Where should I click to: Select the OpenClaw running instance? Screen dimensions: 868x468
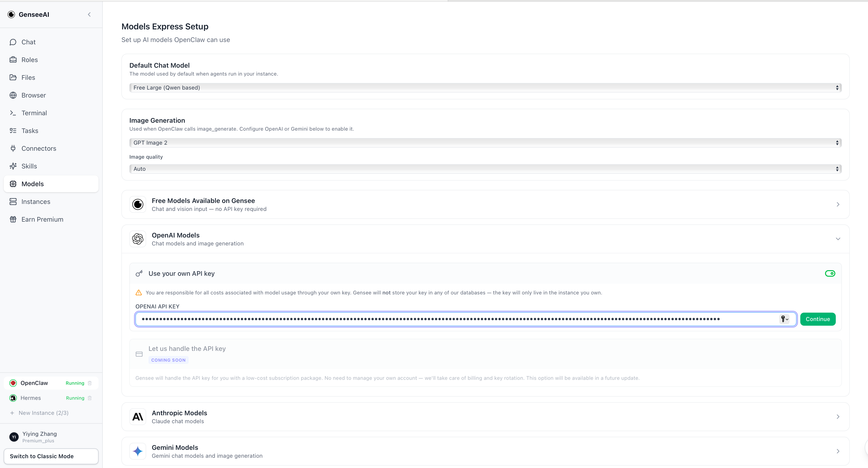tap(51, 383)
